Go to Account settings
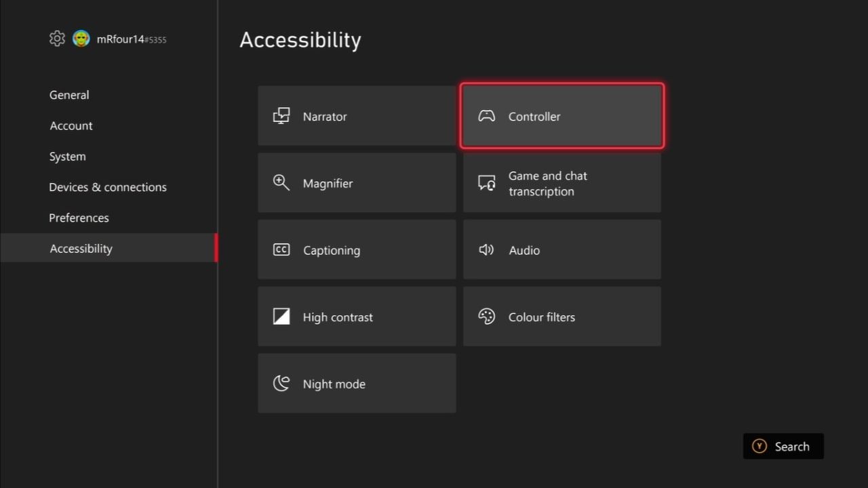Image resolution: width=868 pixels, height=488 pixels. [71, 125]
